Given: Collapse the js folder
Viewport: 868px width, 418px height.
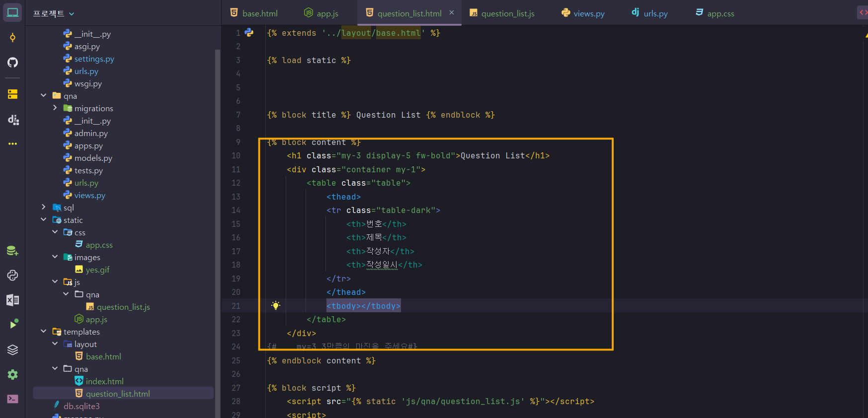Looking at the screenshot, I should (x=55, y=281).
